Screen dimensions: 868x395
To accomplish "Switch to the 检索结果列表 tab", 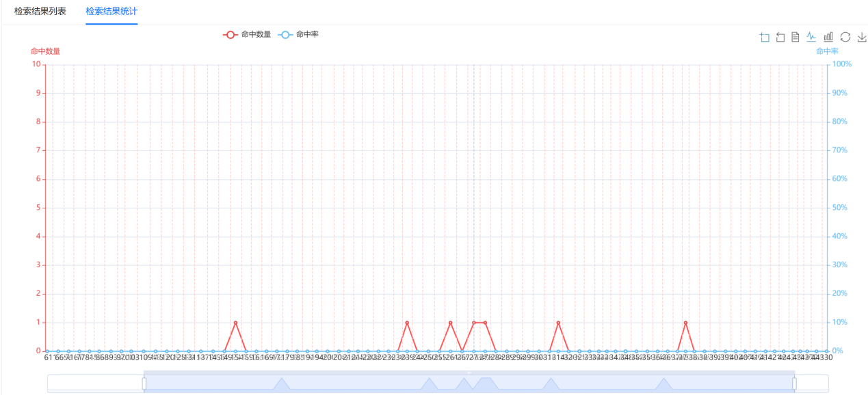I will 40,12.
